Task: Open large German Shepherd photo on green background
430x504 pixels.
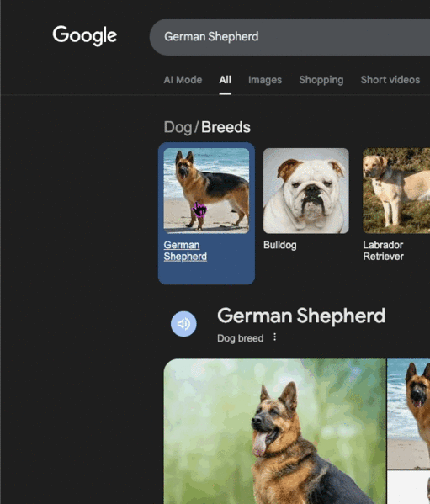Action: point(275,432)
